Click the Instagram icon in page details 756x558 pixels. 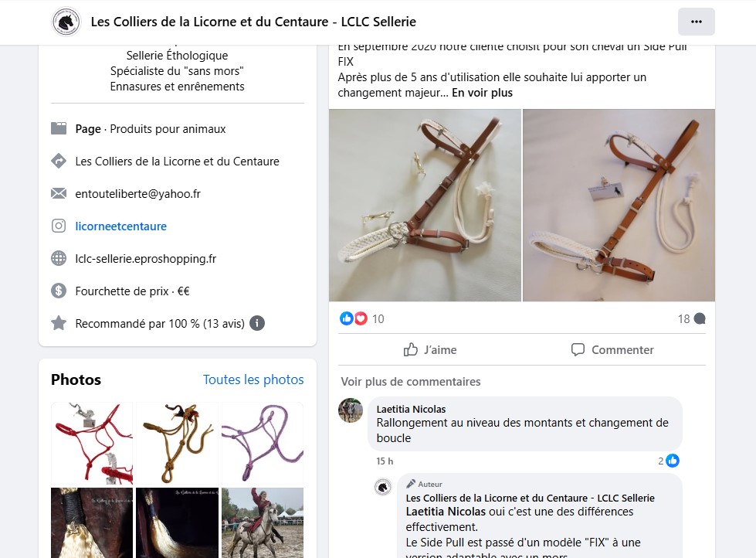[x=59, y=226]
